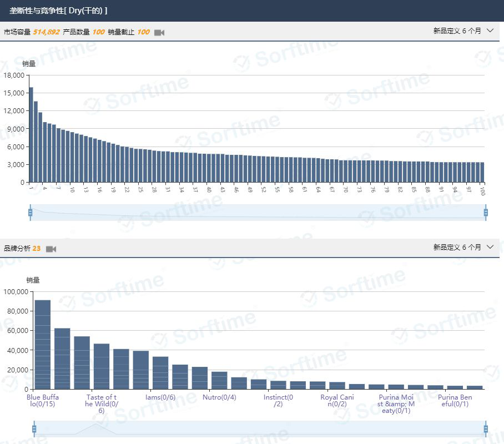Select the Taste of the Wild bar

click(102, 366)
